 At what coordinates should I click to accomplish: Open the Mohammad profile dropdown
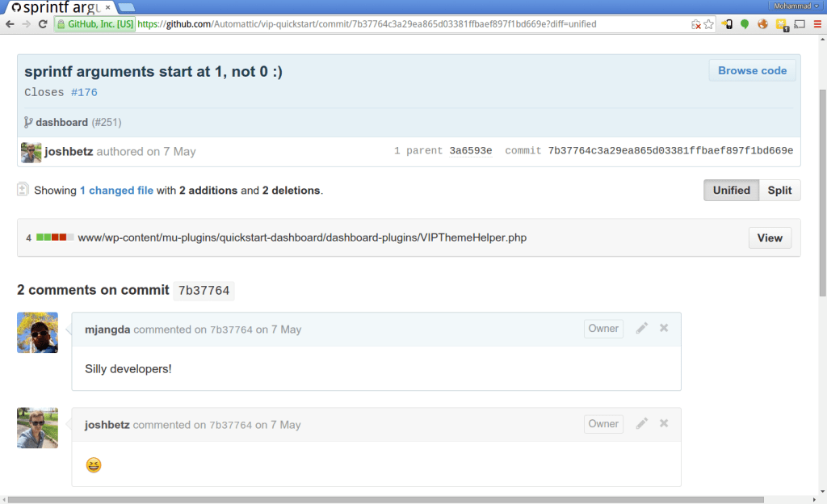(796, 6)
